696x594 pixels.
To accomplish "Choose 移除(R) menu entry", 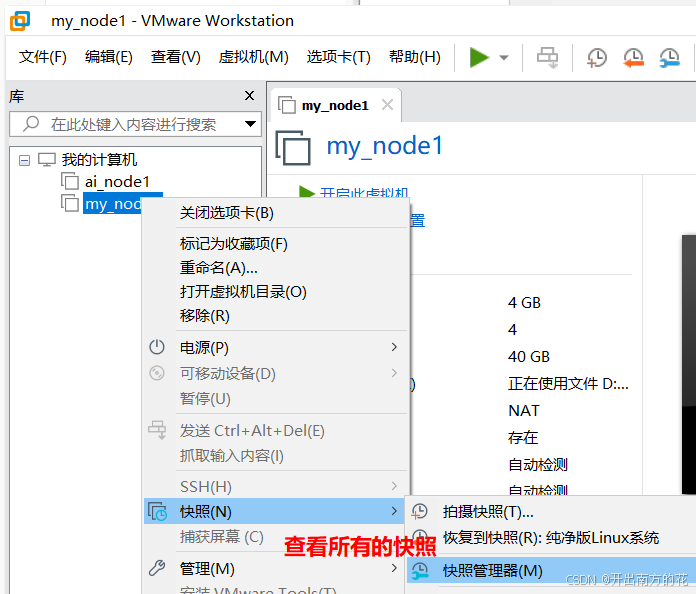I will coord(276,316).
